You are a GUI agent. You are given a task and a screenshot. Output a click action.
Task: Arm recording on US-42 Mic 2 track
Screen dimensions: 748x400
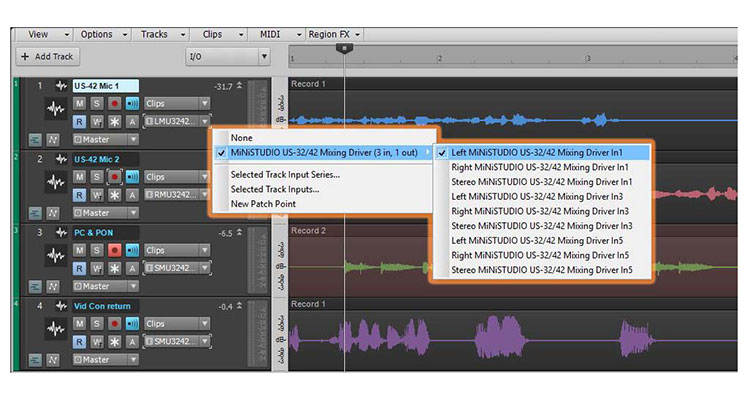tap(114, 177)
